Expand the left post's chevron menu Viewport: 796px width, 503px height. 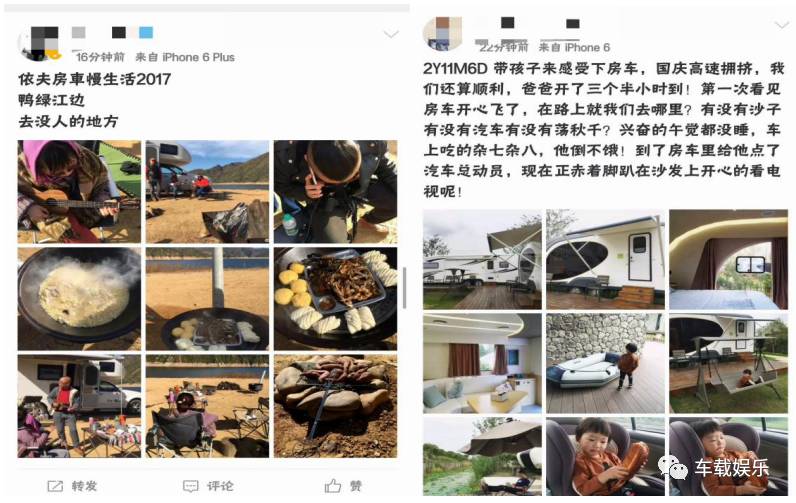(x=390, y=34)
